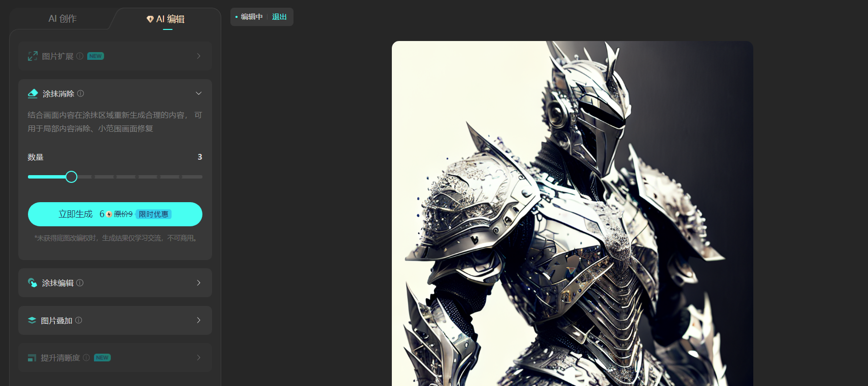The height and width of the screenshot is (386, 868).
Task: Expand the 图片扩展 section arrow
Action: pyautogui.click(x=199, y=56)
